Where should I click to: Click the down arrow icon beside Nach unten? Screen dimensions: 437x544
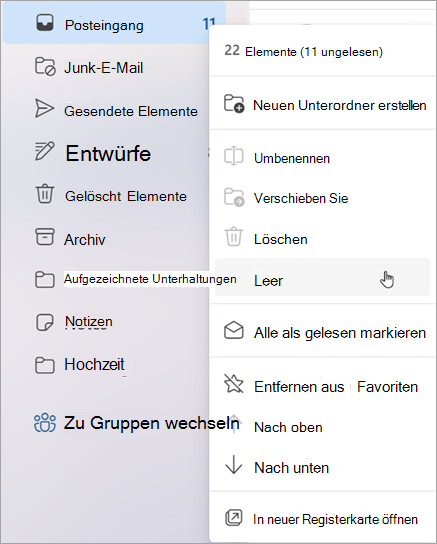(234, 465)
